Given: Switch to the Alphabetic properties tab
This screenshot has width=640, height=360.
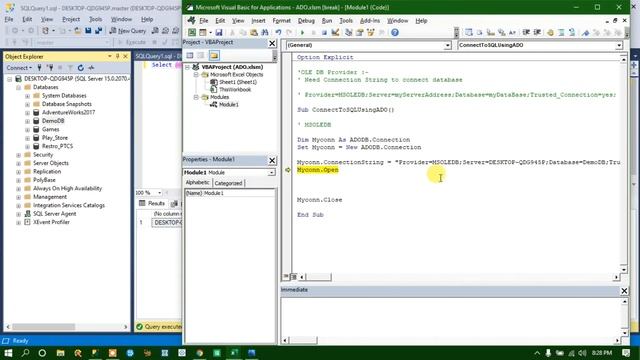Looking at the screenshot, I should pos(198,183).
